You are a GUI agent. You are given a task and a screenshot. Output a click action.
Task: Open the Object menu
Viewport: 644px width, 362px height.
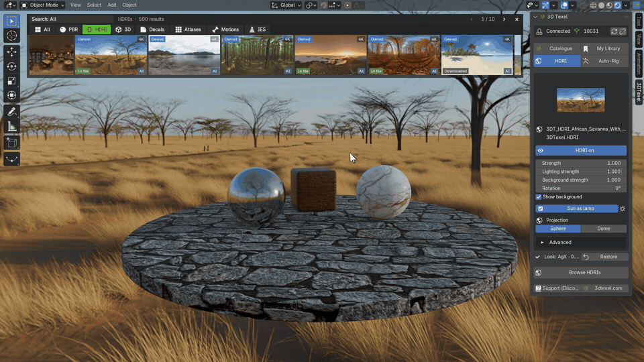129,5
